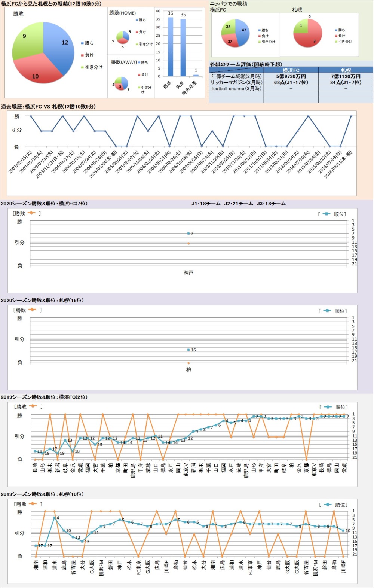The image size is (374, 588).
Task: Click the teal 順位 legend marker in 2019 横浜FC chart
Action: click(x=328, y=407)
